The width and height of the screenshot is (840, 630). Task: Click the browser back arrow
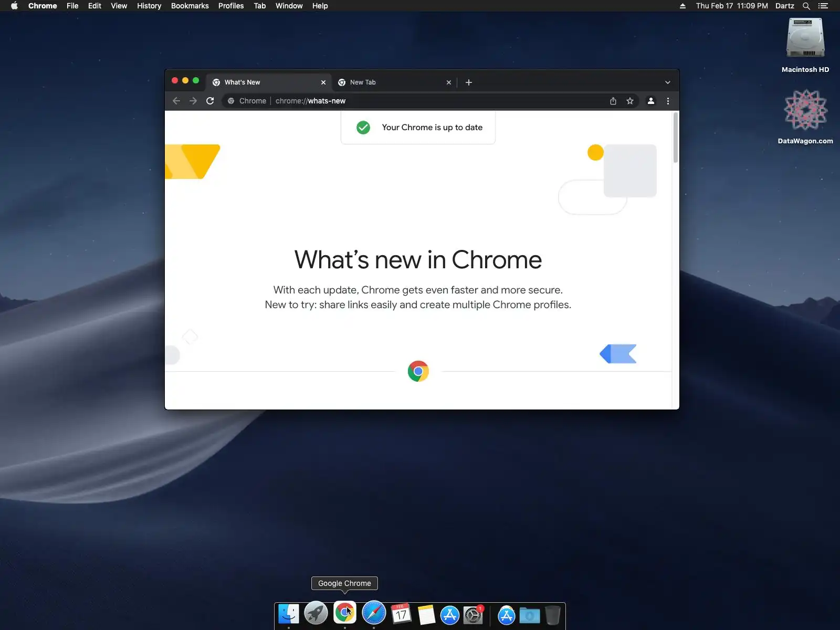[176, 101]
